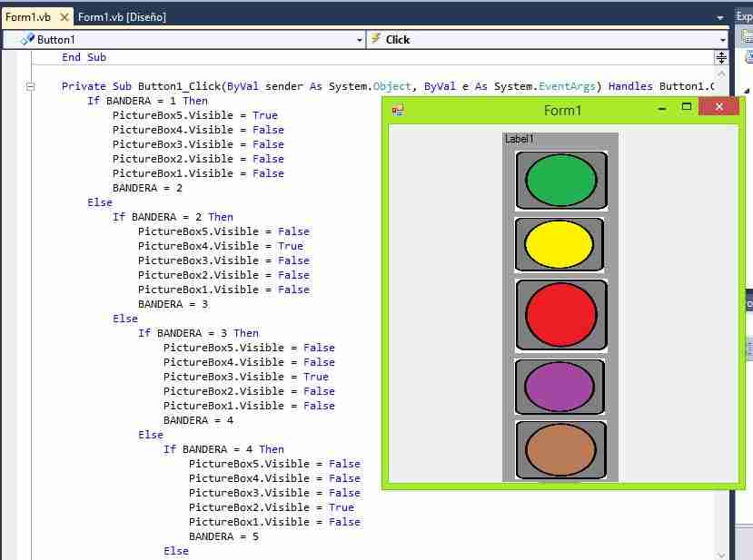The image size is (753, 560).
Task: Click 'BANDERA = 2' assignment line
Action: 147,188
